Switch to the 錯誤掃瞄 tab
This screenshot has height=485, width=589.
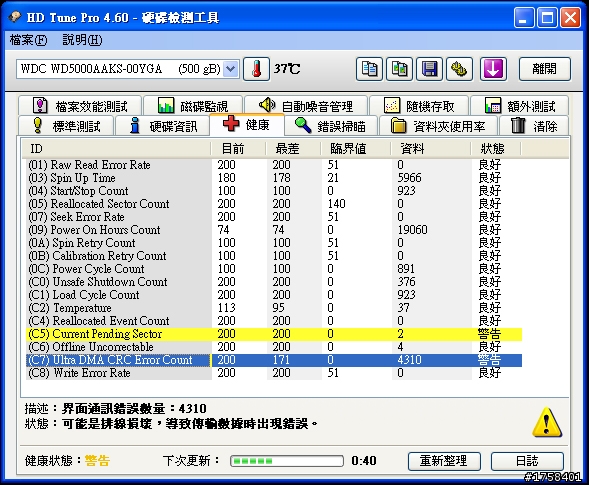coord(331,125)
